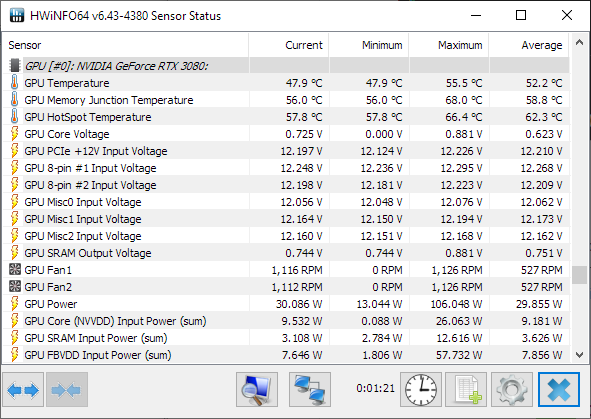Click the vertical scrollbar thumb

579,275
